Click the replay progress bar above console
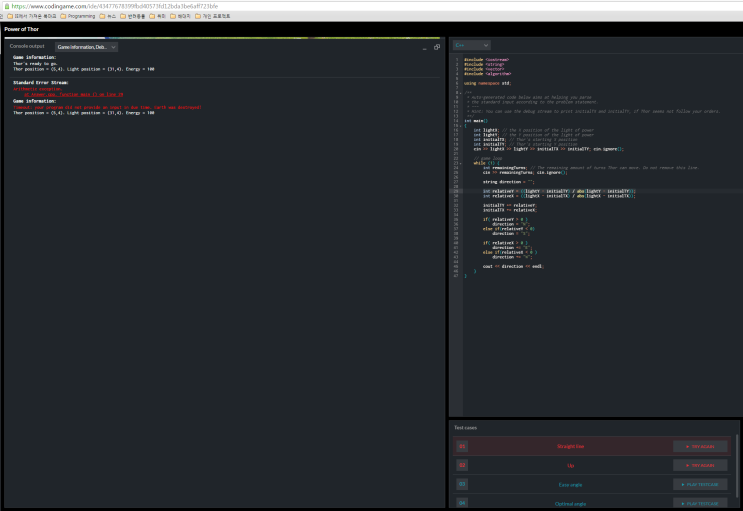This screenshot has height=511, width=743. pyautogui.click(x=222, y=38)
